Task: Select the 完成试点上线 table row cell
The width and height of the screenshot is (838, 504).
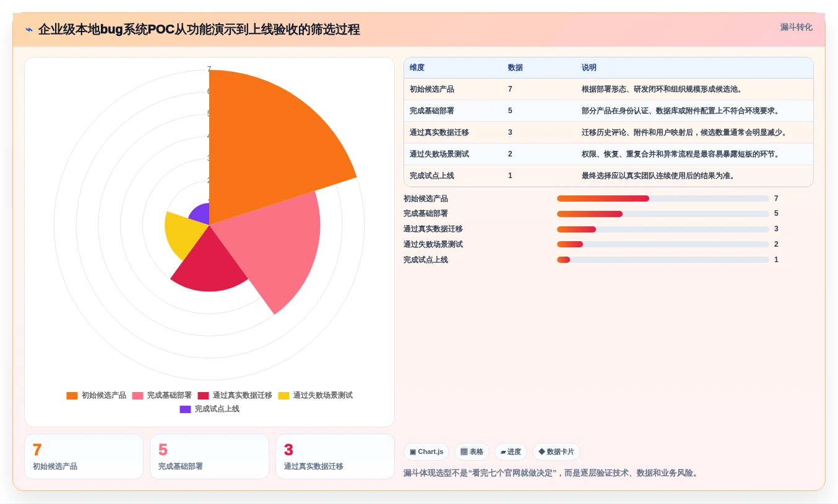Action: 432,176
